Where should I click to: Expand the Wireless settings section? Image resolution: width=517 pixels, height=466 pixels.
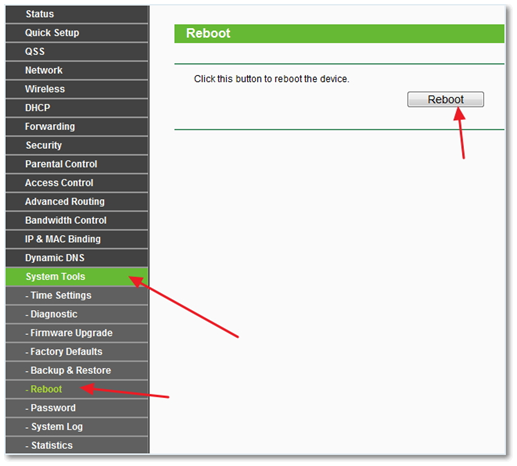coord(77,89)
